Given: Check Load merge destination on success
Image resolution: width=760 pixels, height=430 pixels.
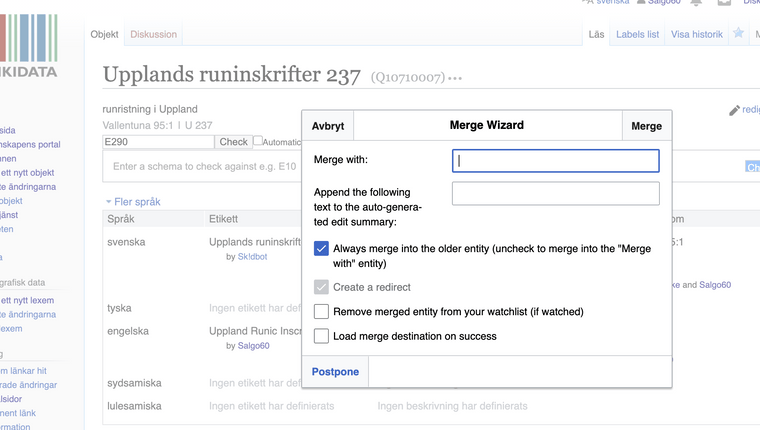Looking at the screenshot, I should point(321,336).
